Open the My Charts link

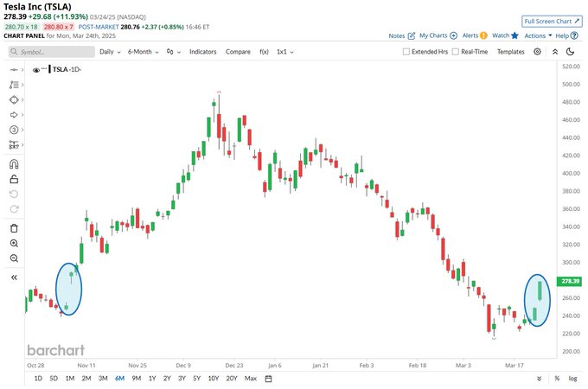[x=438, y=35]
